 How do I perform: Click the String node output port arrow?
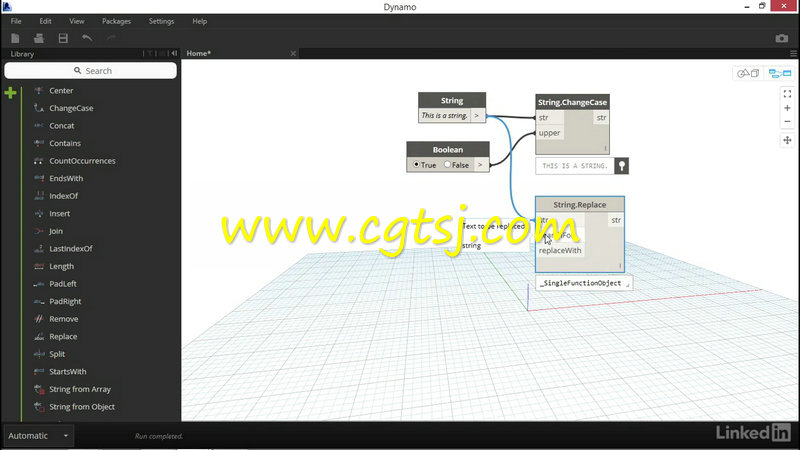(x=477, y=116)
